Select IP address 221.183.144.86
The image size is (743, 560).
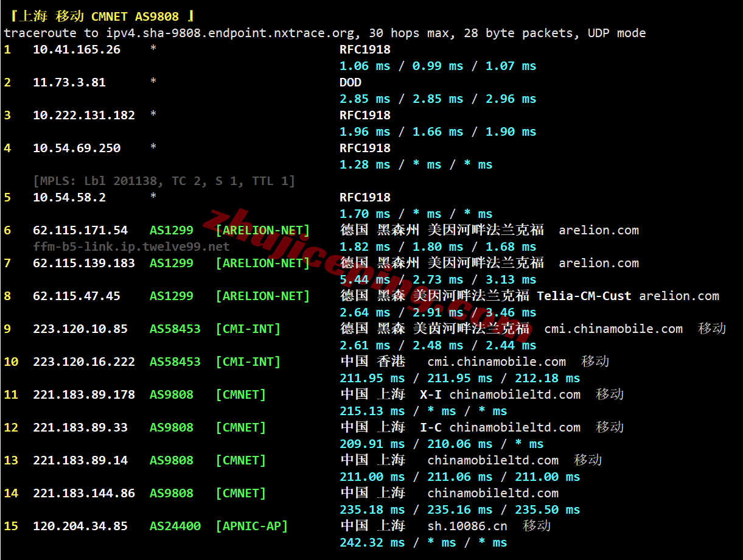(84, 493)
